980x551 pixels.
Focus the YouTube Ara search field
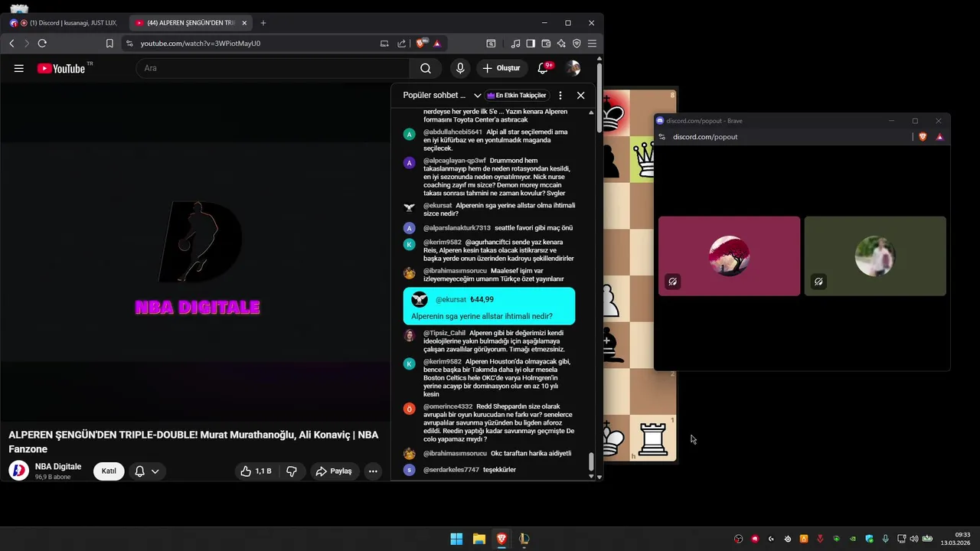[273, 68]
